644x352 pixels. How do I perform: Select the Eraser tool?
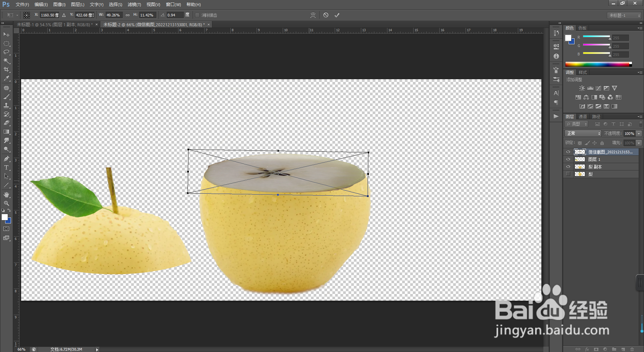click(x=6, y=123)
